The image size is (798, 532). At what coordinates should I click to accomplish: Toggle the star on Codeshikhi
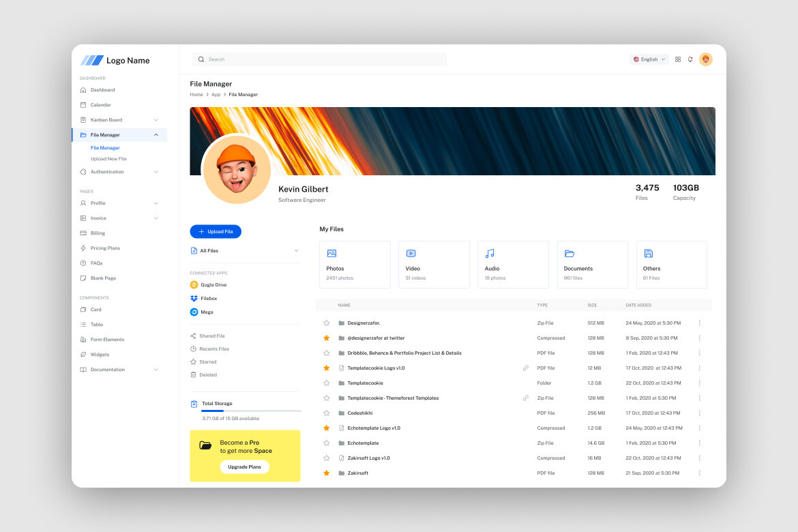click(326, 413)
